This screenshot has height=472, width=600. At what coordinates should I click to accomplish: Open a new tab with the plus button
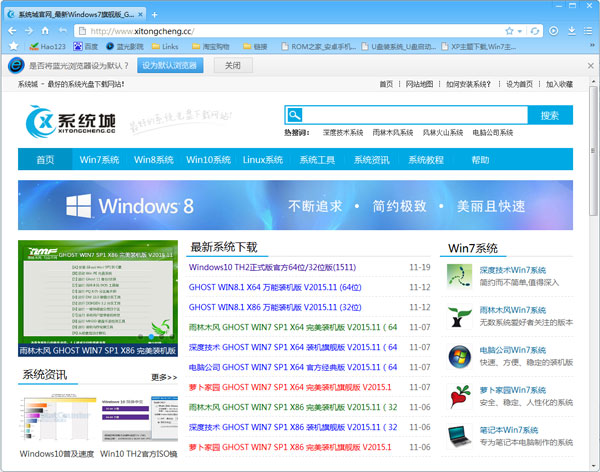click(x=155, y=15)
